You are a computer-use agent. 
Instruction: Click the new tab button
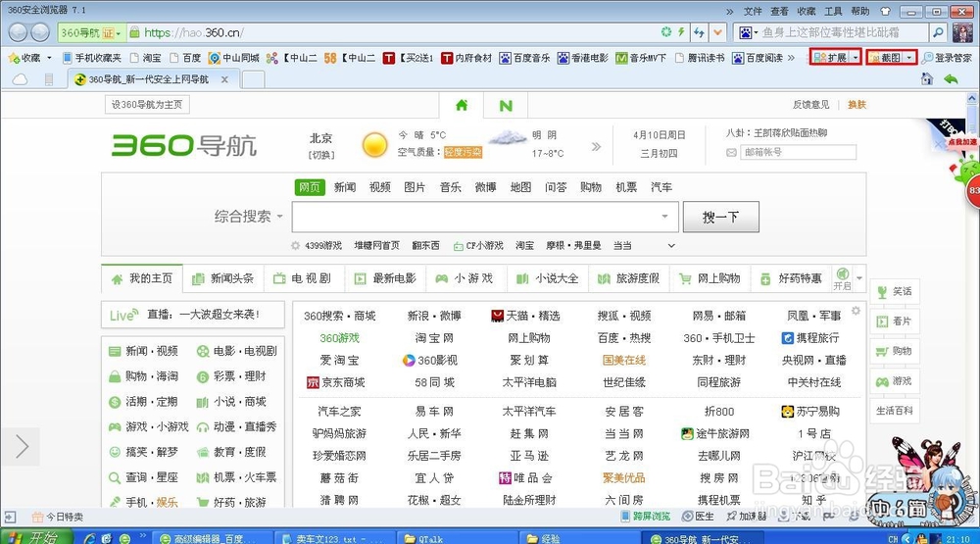253,79
